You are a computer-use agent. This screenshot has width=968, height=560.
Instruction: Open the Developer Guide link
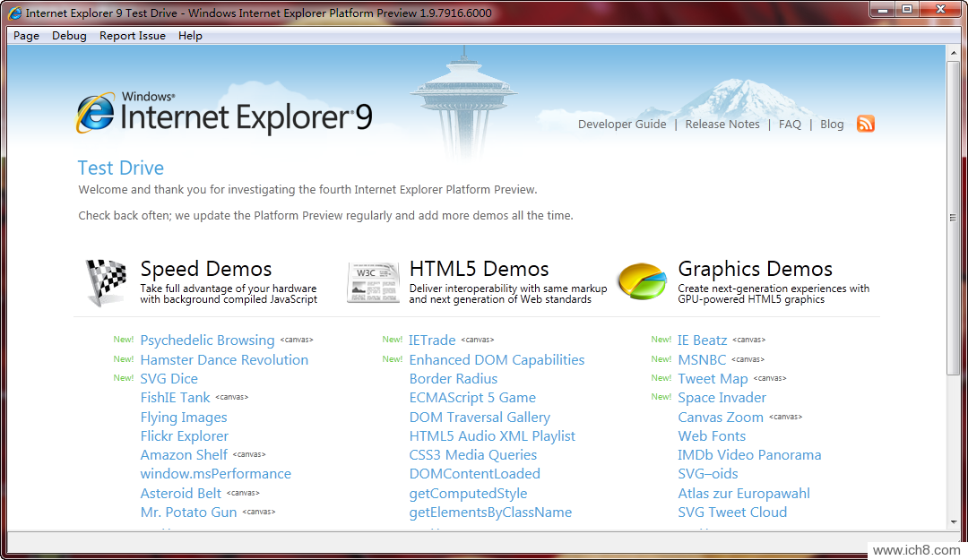pyautogui.click(x=622, y=125)
